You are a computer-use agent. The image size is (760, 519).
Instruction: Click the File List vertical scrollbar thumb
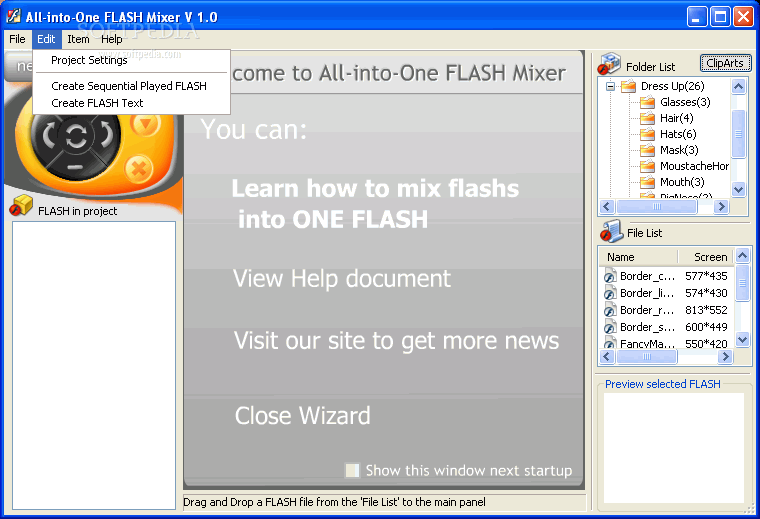742,283
